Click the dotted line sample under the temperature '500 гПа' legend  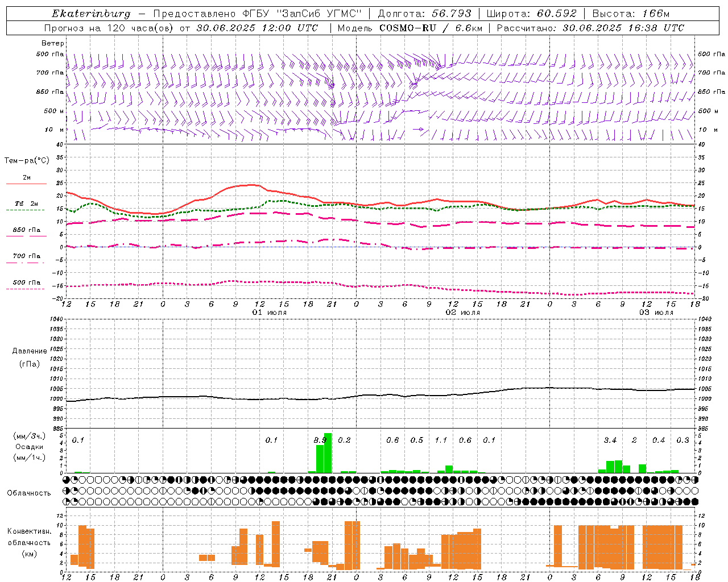pos(26,289)
